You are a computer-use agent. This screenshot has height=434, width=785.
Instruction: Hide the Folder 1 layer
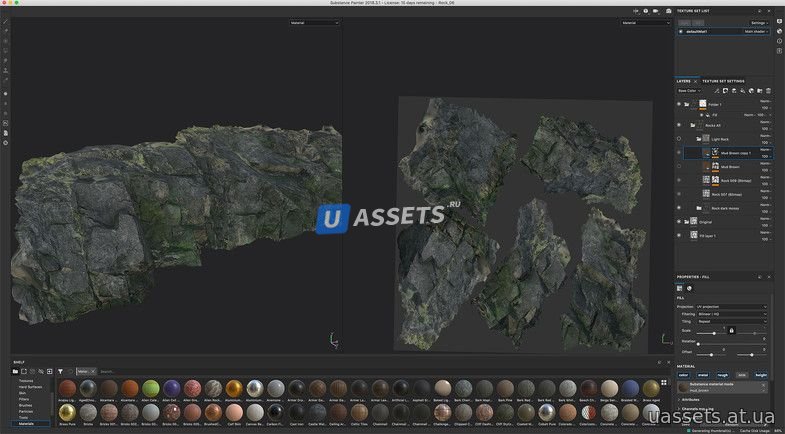679,104
